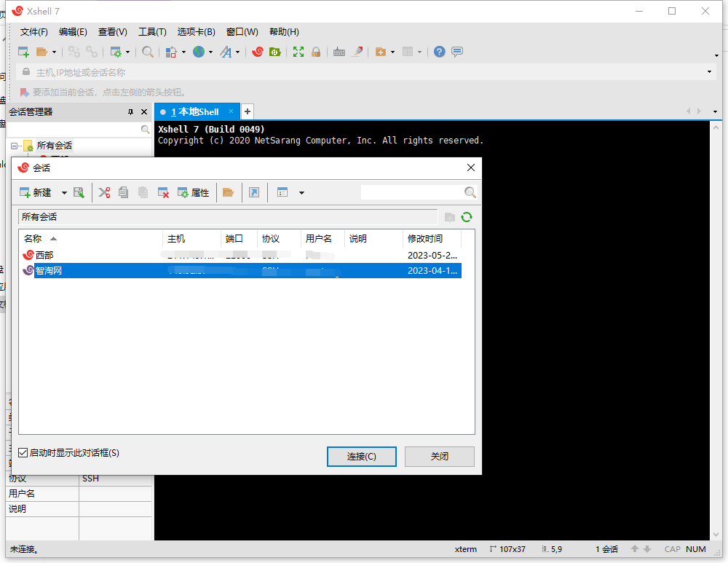This screenshot has height=563, width=728.
Task: Open the font dropdown arrow
Action: coord(238,52)
